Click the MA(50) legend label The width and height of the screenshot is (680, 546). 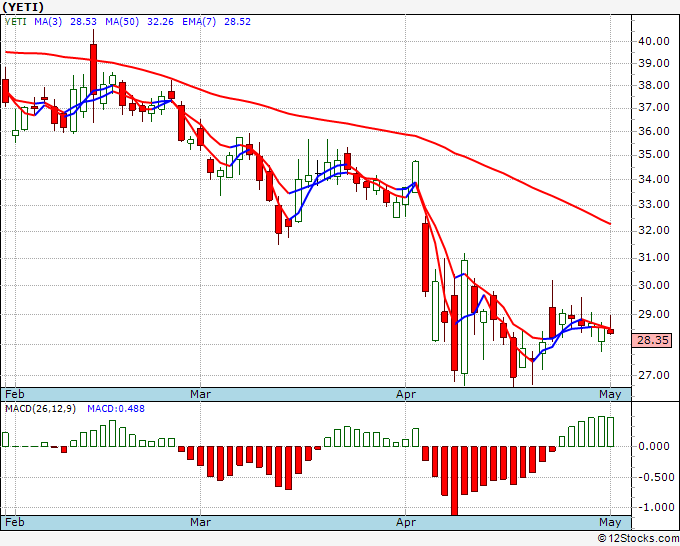(122, 21)
